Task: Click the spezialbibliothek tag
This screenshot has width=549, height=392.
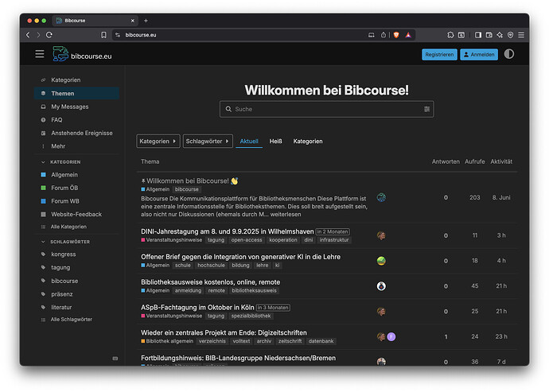Action: (x=251, y=316)
